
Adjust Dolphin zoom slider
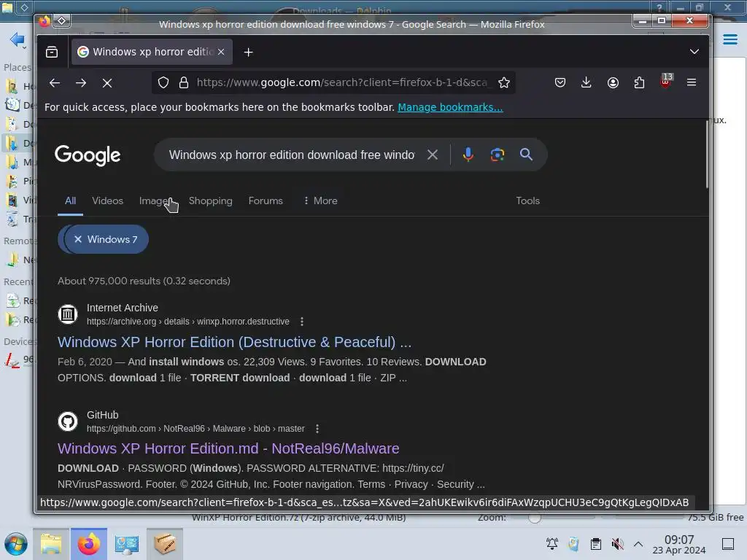535,518
